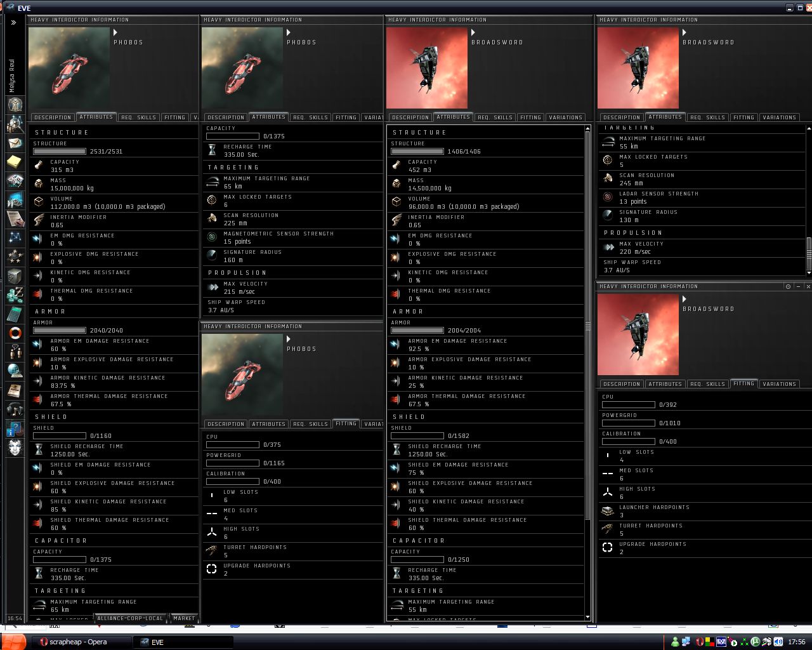Open the chat Channels icon in sidebar
Screen dimensions: 812x650
[x=15, y=352]
